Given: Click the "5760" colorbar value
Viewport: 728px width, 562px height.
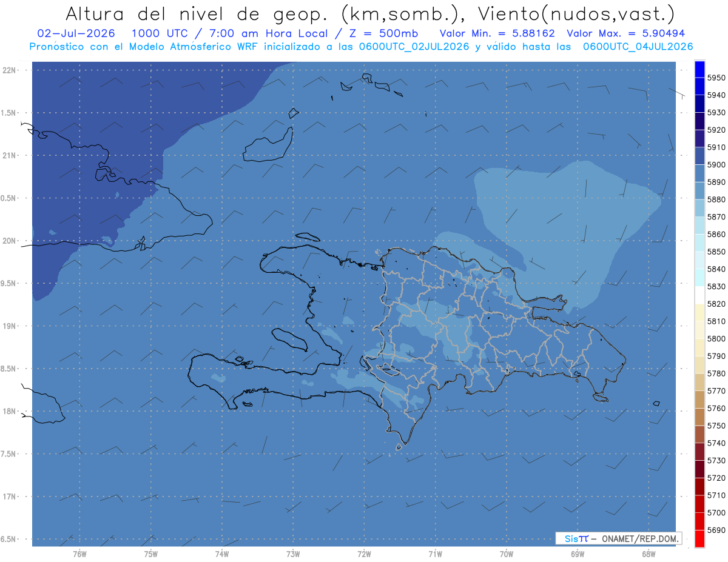Looking at the screenshot, I should (x=716, y=409).
